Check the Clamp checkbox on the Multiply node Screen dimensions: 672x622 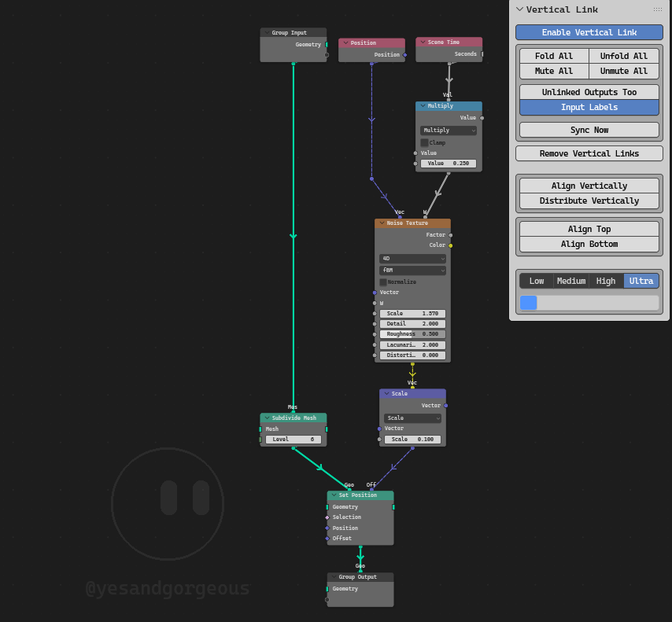click(x=424, y=142)
